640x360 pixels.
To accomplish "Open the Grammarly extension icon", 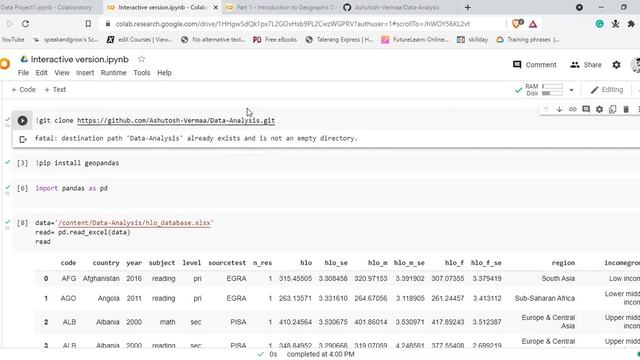I will 600,24.
